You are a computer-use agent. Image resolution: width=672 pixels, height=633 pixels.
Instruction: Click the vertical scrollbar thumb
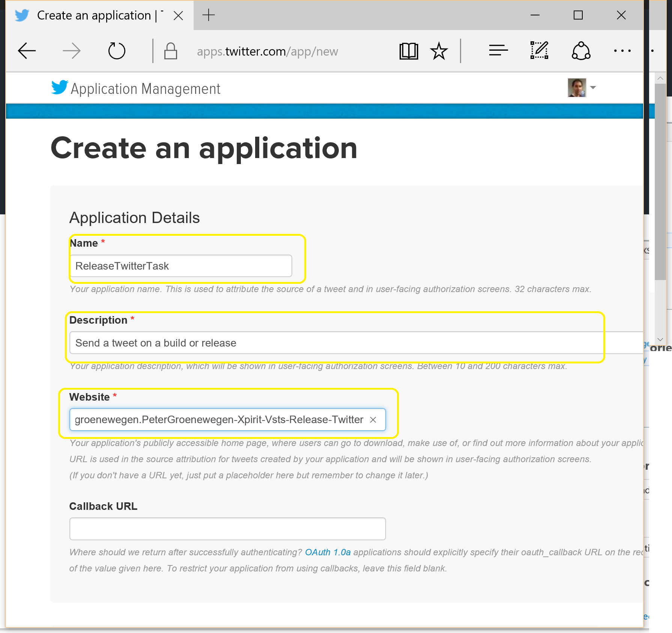(660, 182)
